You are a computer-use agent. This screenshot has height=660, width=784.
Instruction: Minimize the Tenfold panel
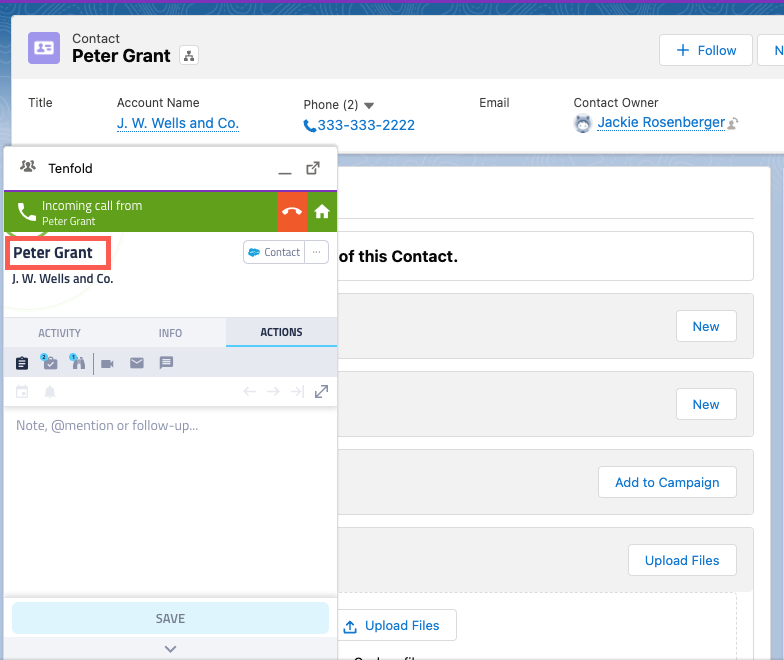(x=285, y=173)
